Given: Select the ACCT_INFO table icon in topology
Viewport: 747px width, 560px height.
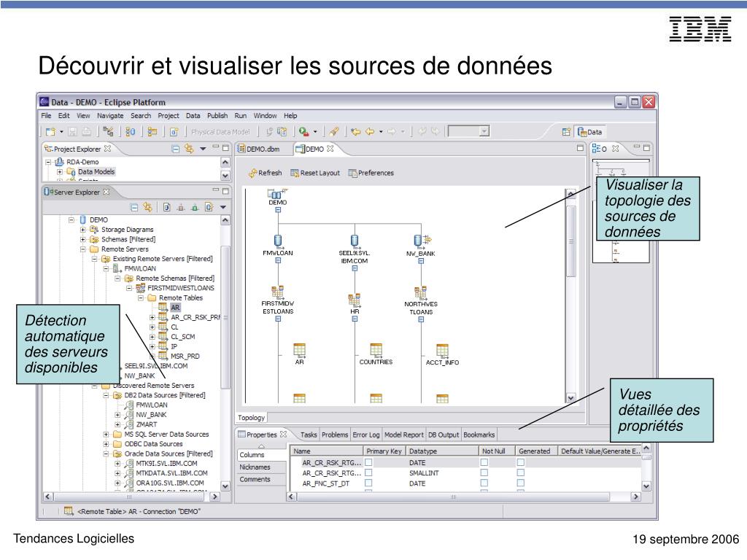Looking at the screenshot, I should pos(443,351).
